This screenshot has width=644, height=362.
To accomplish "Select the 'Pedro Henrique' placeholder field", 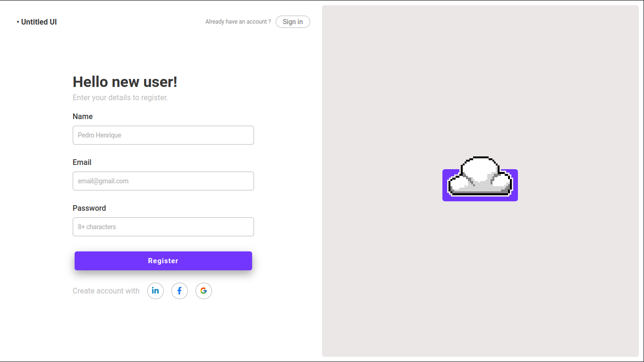I will coord(163,135).
